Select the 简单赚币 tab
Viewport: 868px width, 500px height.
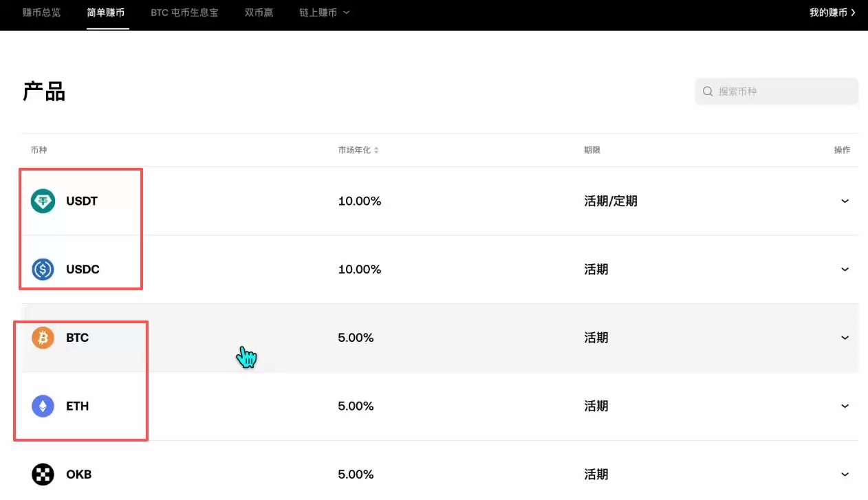107,12
